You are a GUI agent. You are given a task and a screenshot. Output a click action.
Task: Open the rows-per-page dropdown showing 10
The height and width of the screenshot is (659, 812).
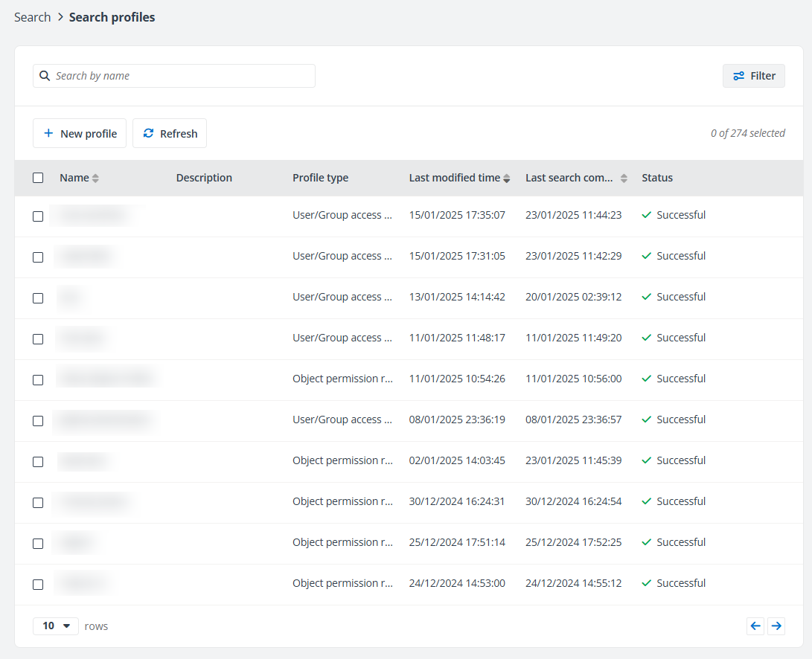click(x=55, y=626)
